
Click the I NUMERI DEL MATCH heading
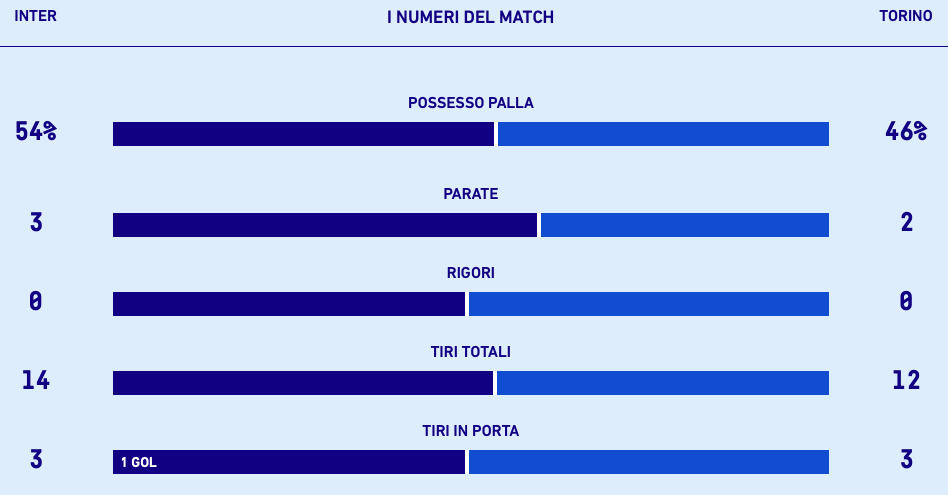click(470, 17)
